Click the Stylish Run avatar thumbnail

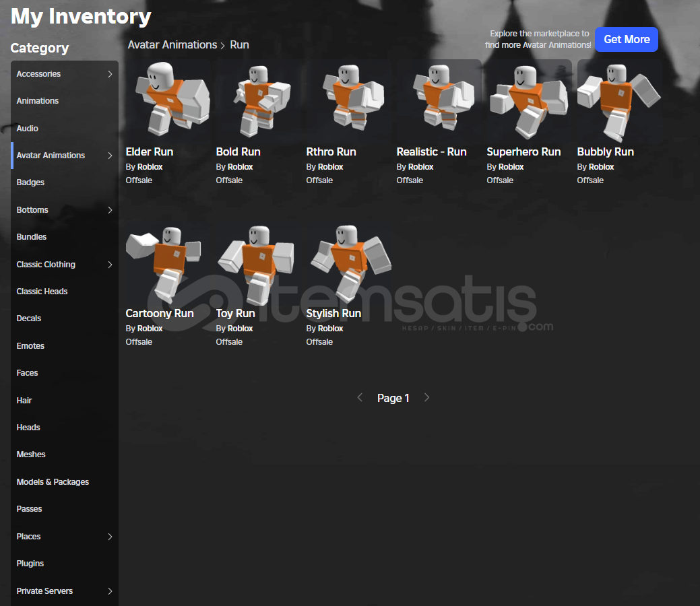tap(349, 263)
